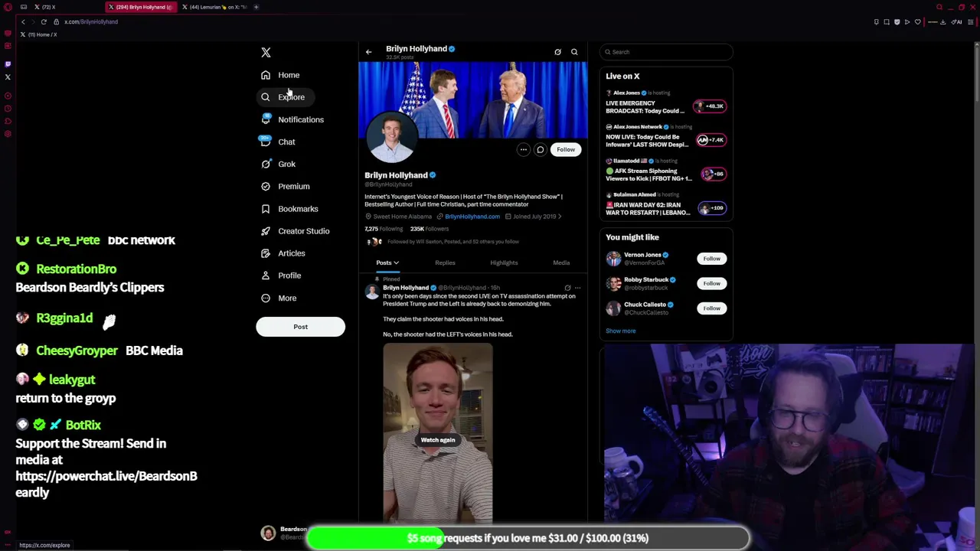Reload the page
The width and height of the screenshot is (980, 551).
click(44, 21)
